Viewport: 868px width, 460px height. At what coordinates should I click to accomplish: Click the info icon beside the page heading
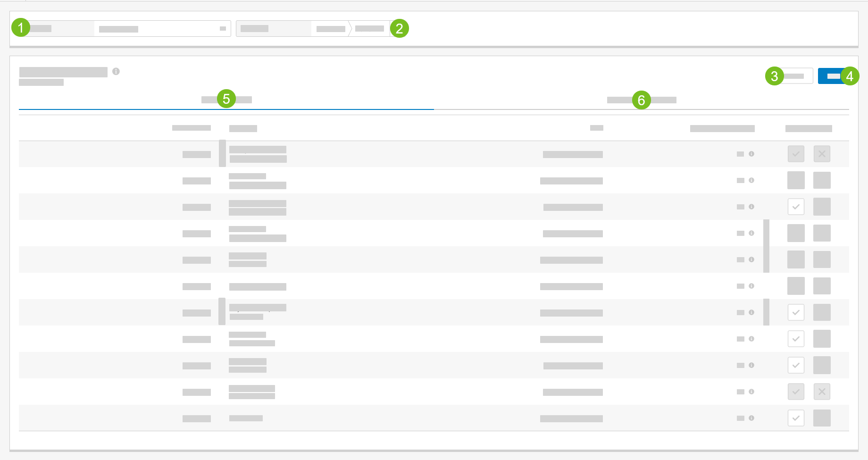(116, 71)
